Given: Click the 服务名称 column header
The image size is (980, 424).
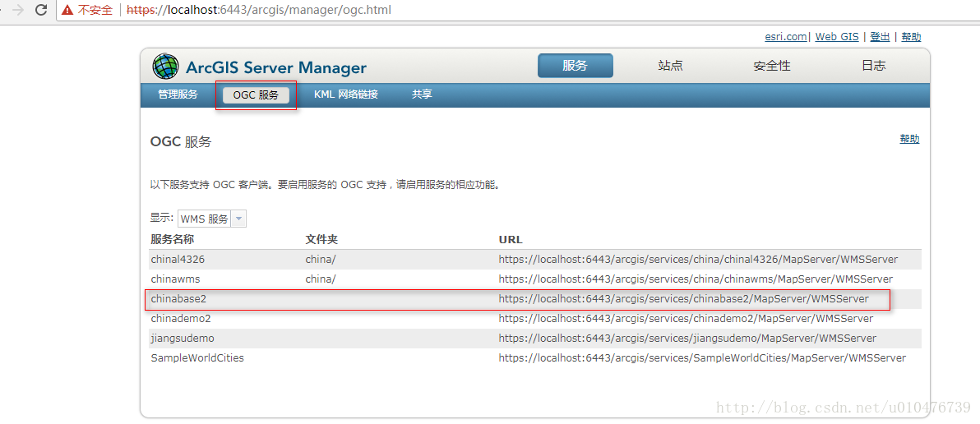Looking at the screenshot, I should [x=171, y=239].
